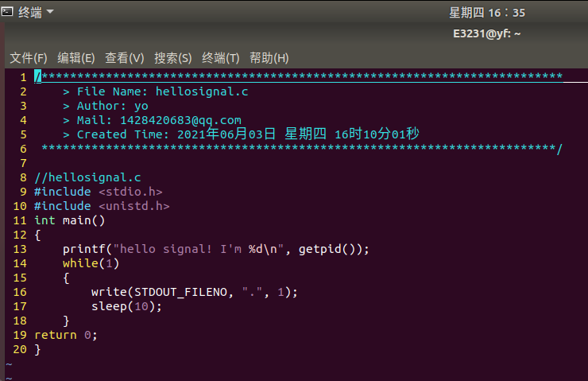The width and height of the screenshot is (588, 381).
Task: Open the 终端(T) menu
Action: [221, 58]
